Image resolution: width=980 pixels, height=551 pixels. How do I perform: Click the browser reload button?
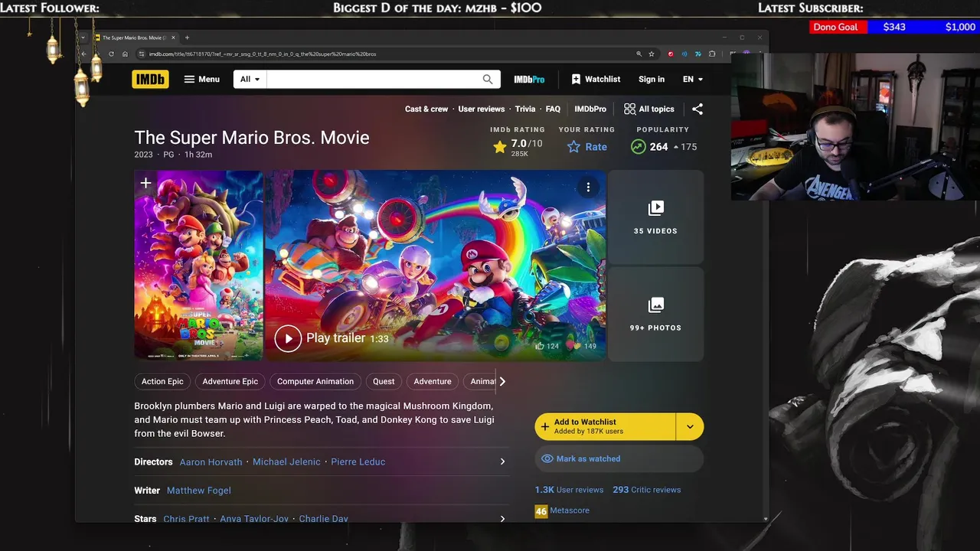(111, 54)
